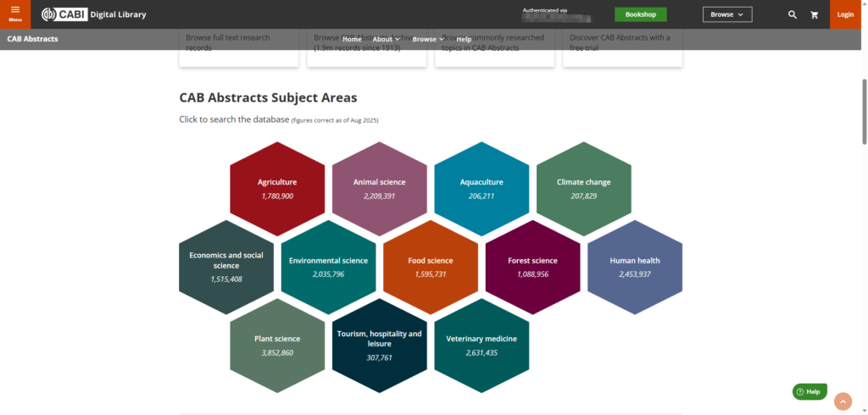
Task: Open the hamburger Menu icon
Action: pos(14,14)
